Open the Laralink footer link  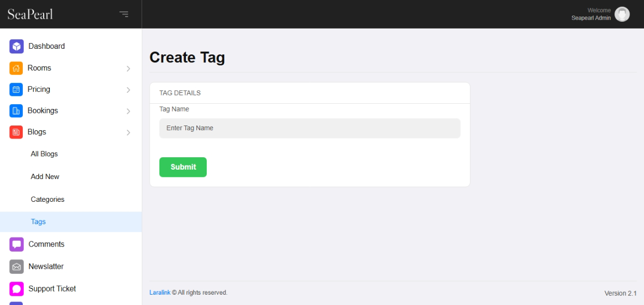pyautogui.click(x=159, y=293)
